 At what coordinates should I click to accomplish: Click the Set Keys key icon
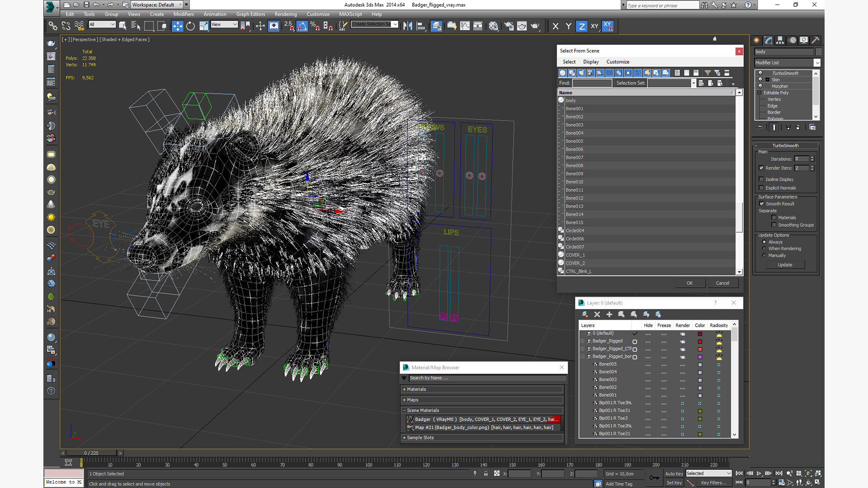point(654,478)
